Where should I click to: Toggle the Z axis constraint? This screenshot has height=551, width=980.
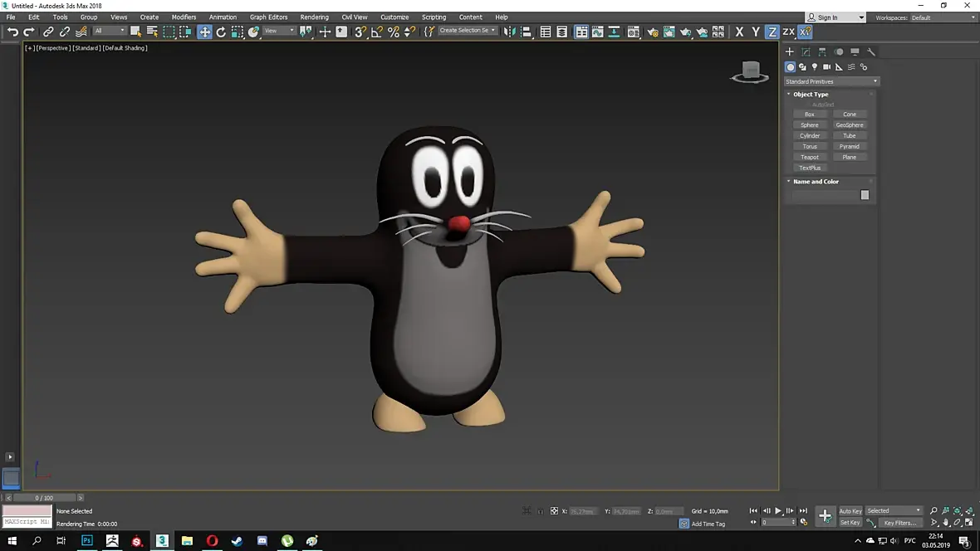click(772, 32)
